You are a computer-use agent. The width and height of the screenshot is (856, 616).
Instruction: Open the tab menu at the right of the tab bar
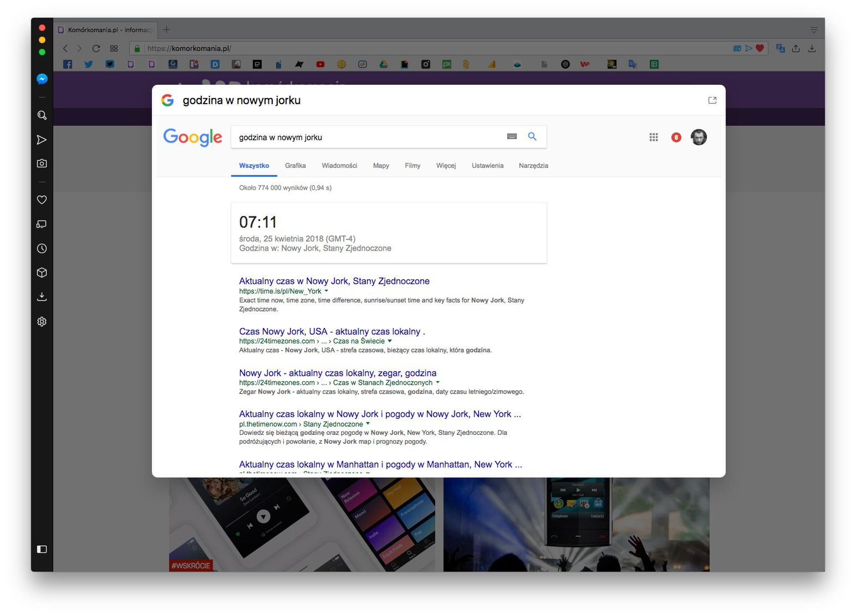coord(813,30)
